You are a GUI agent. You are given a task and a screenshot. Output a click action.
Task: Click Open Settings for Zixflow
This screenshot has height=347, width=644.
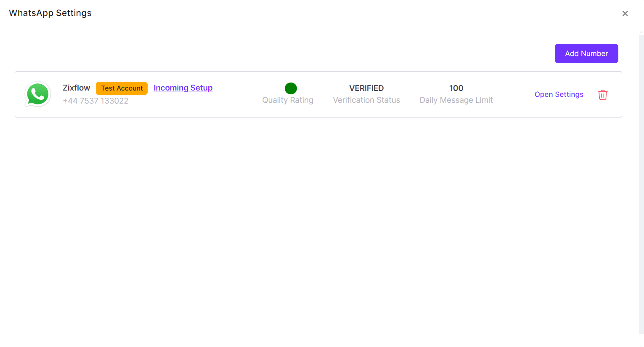coord(559,94)
